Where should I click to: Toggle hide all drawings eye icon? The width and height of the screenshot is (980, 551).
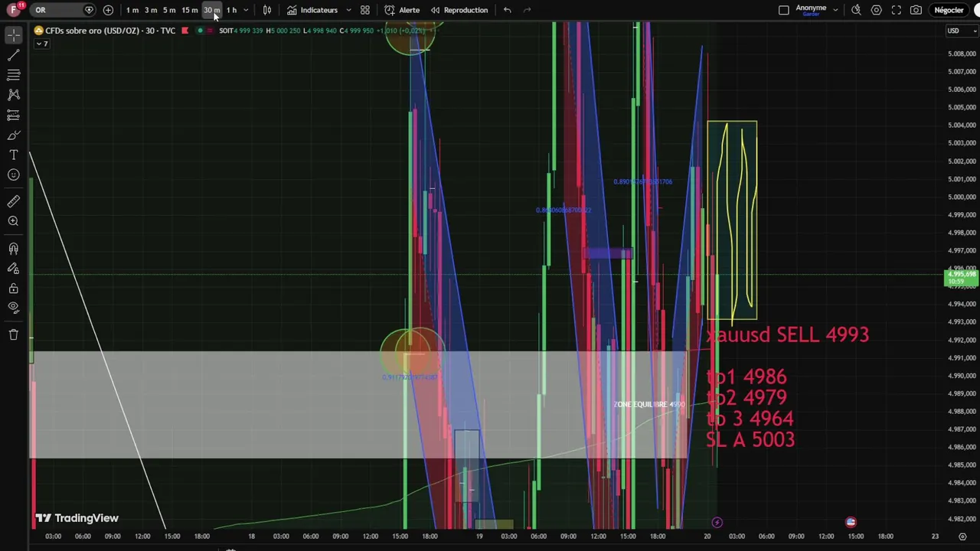coord(14,308)
